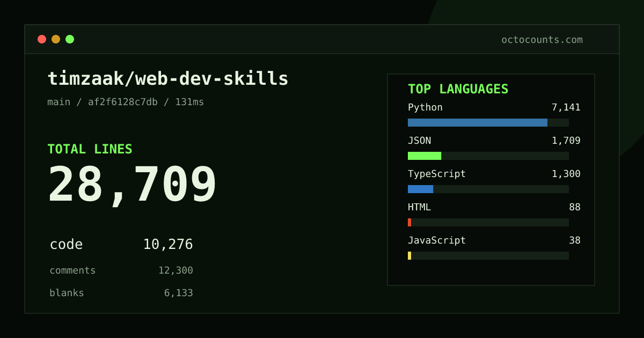Click the 12,300 comments count

(x=175, y=270)
